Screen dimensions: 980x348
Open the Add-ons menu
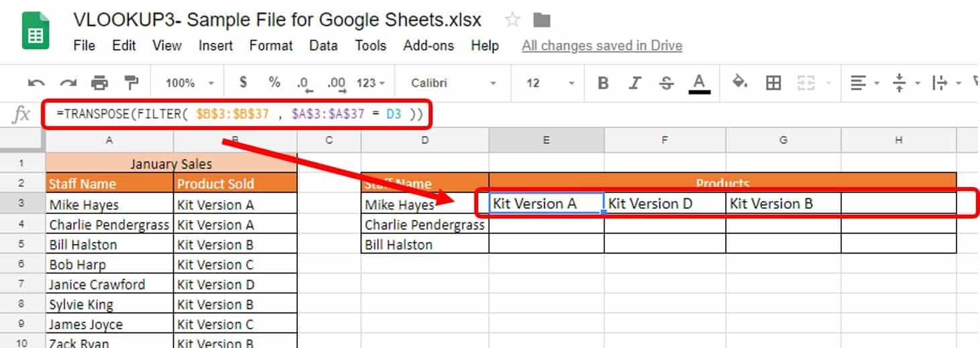tap(429, 46)
